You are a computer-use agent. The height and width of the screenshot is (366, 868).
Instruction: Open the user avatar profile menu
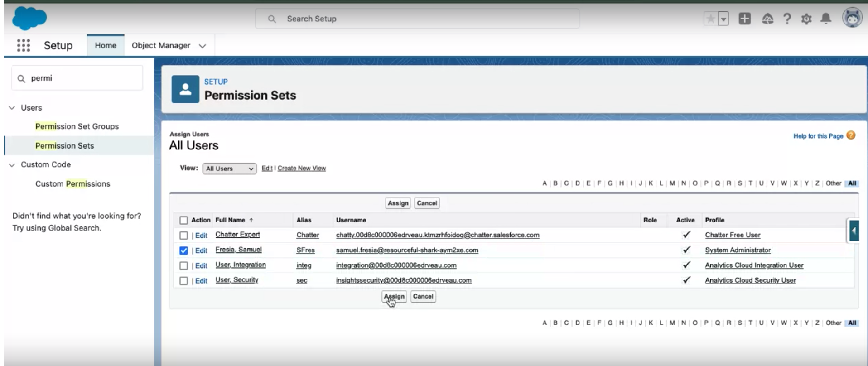tap(852, 18)
